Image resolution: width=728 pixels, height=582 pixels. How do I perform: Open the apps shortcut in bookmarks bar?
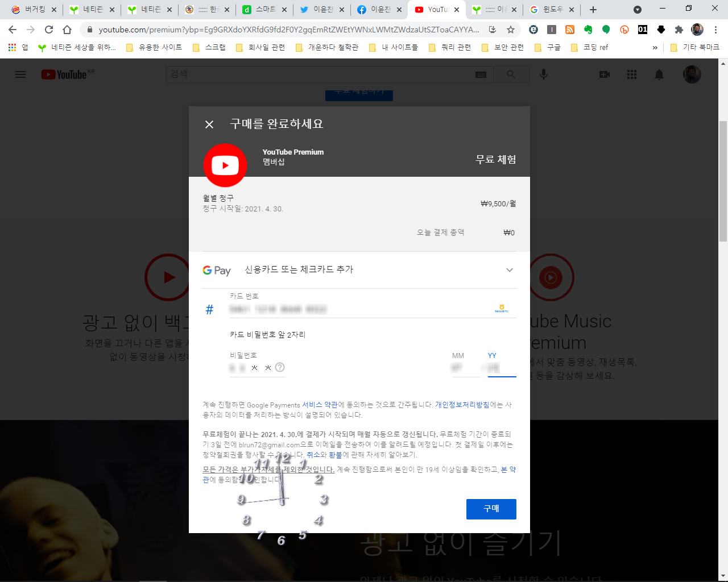pyautogui.click(x=18, y=47)
